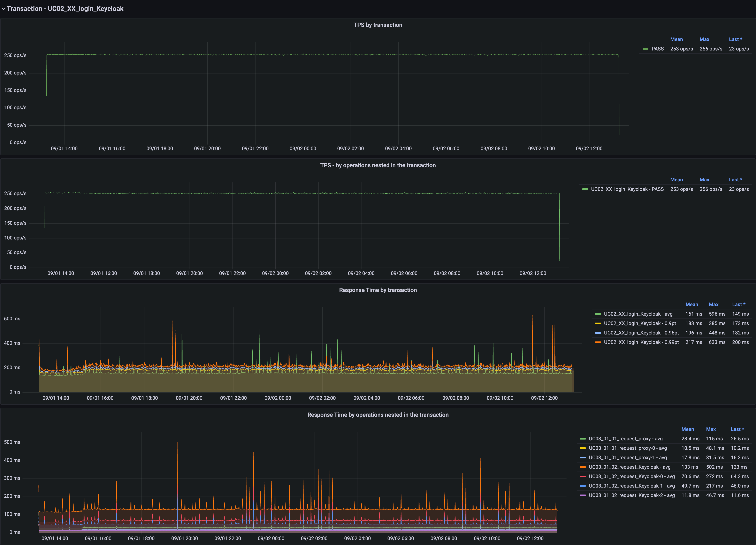Sort TPS by transaction legend by Mean

coord(676,39)
